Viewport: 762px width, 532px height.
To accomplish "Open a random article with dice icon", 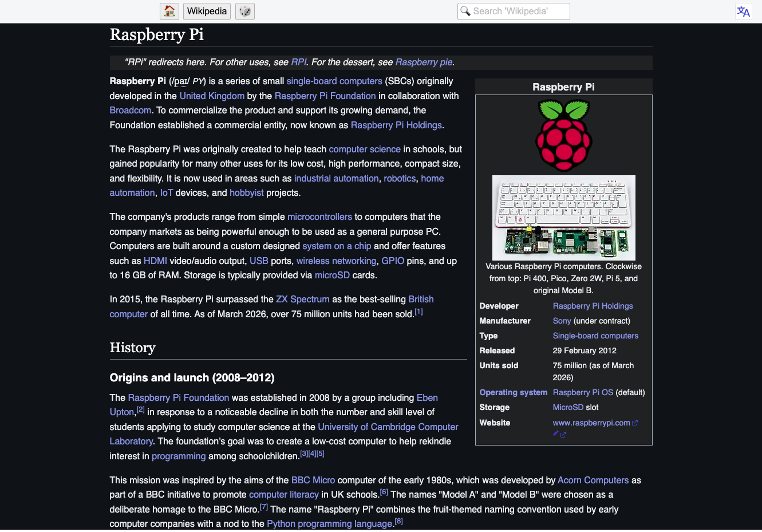I will click(x=245, y=11).
